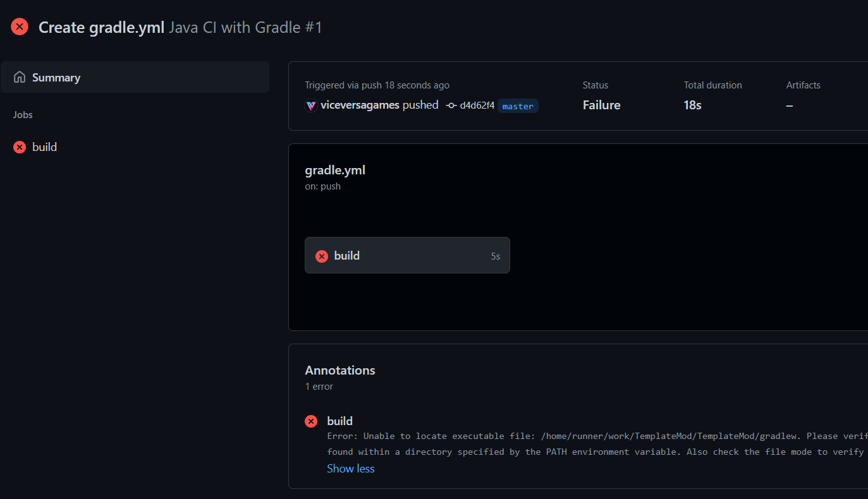Collapse the annotation with Show less
Viewport: 868px width, 499px height.
click(x=351, y=469)
